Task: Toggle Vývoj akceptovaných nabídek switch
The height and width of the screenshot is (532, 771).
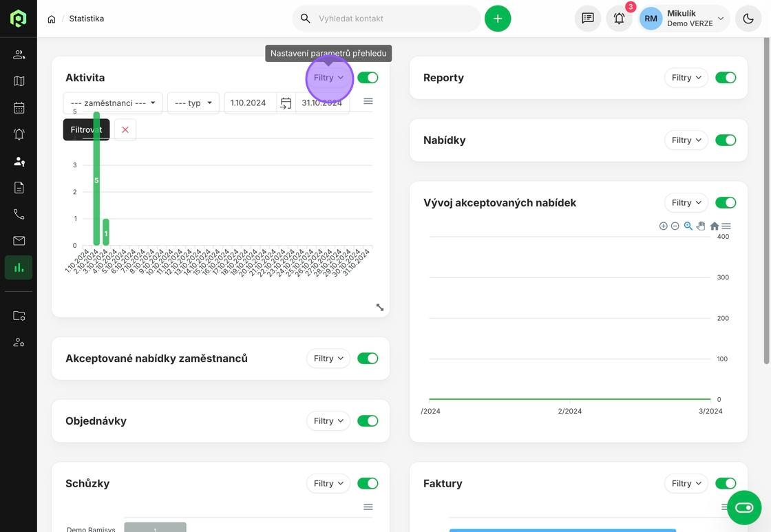Action: tap(726, 202)
